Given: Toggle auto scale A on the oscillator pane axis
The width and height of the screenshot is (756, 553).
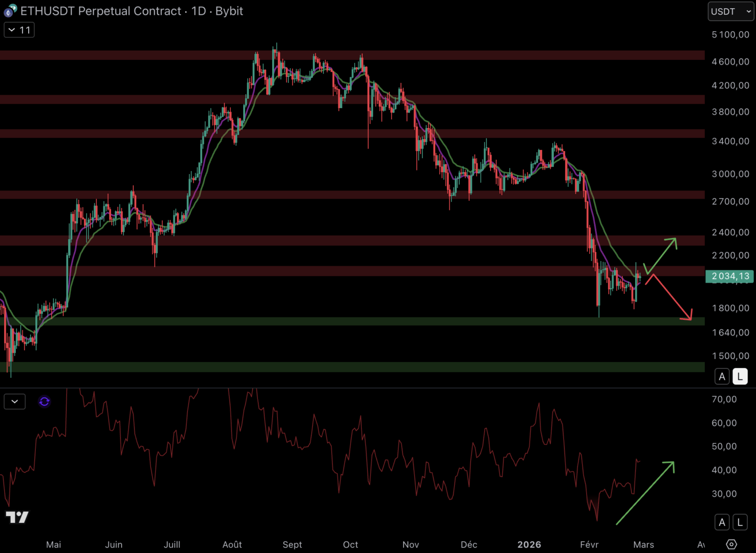Looking at the screenshot, I should click(x=722, y=522).
